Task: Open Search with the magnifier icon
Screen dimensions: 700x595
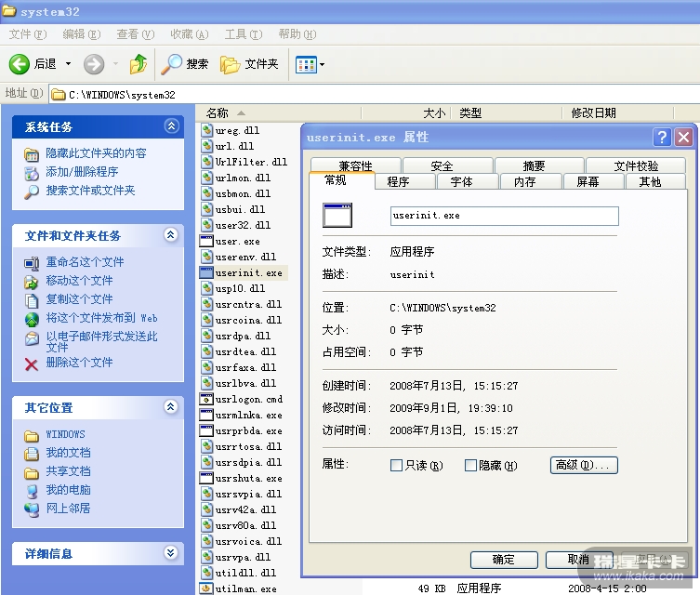Action: tap(172, 64)
